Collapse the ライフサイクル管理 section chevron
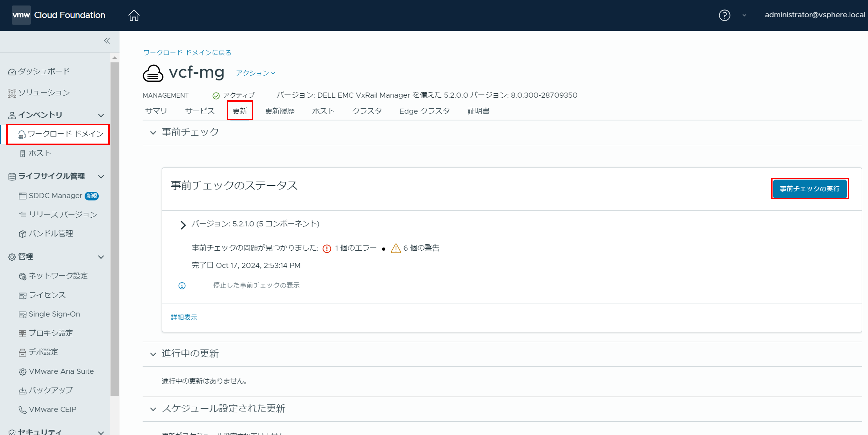Viewport: 868px width, 435px height. [101, 176]
